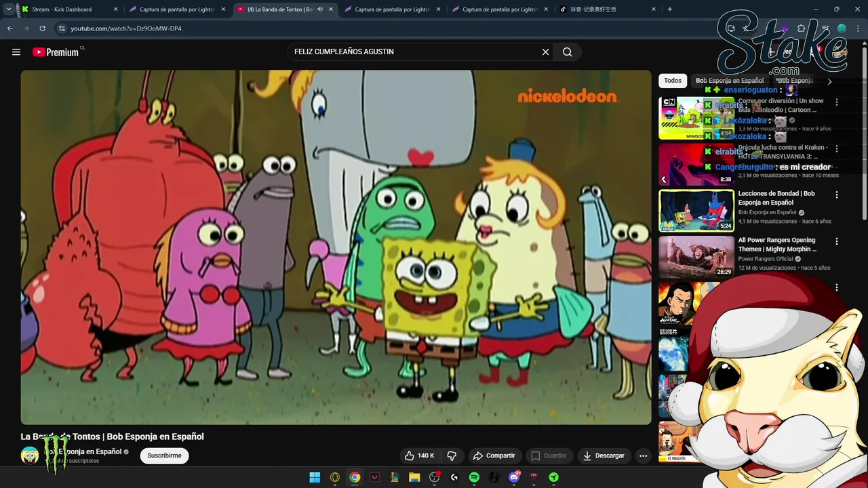The width and height of the screenshot is (868, 488).
Task: Select the Todos filter chip
Action: pos(673,81)
